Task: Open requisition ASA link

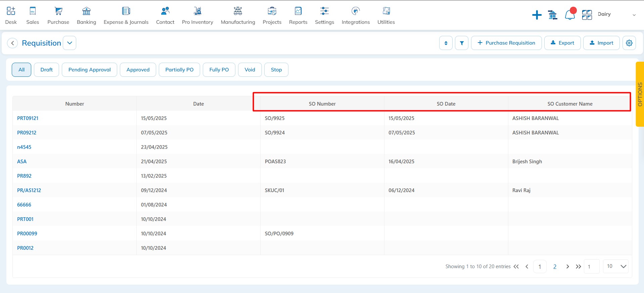Action: (22, 162)
